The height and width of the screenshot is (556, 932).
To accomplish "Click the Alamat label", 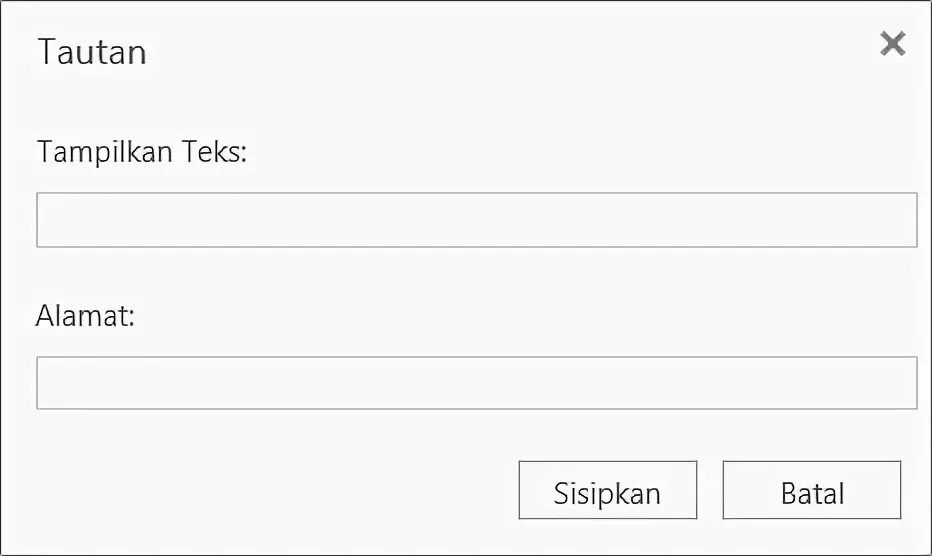I will point(85,316).
